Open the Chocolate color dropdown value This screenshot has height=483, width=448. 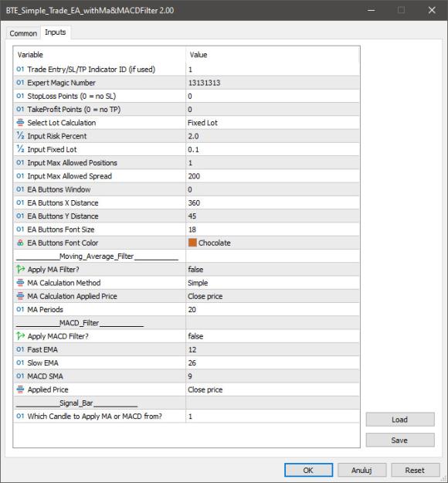[273, 243]
